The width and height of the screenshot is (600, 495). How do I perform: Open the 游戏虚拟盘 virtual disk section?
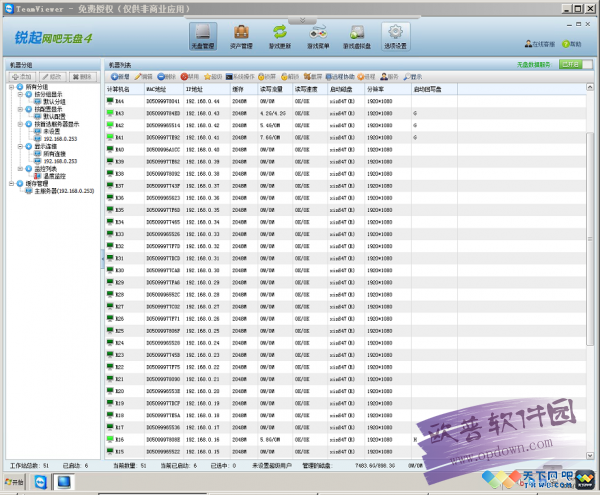coord(357,36)
